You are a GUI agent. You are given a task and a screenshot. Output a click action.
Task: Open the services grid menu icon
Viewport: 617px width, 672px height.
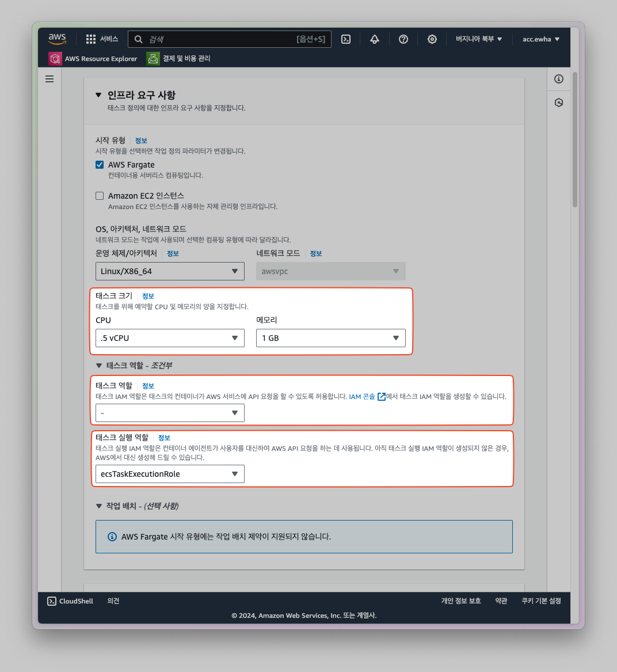tap(91, 39)
